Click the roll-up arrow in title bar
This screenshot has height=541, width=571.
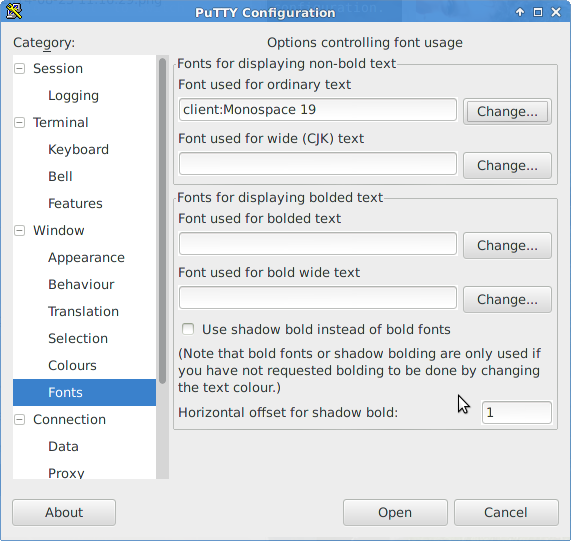pyautogui.click(x=520, y=12)
